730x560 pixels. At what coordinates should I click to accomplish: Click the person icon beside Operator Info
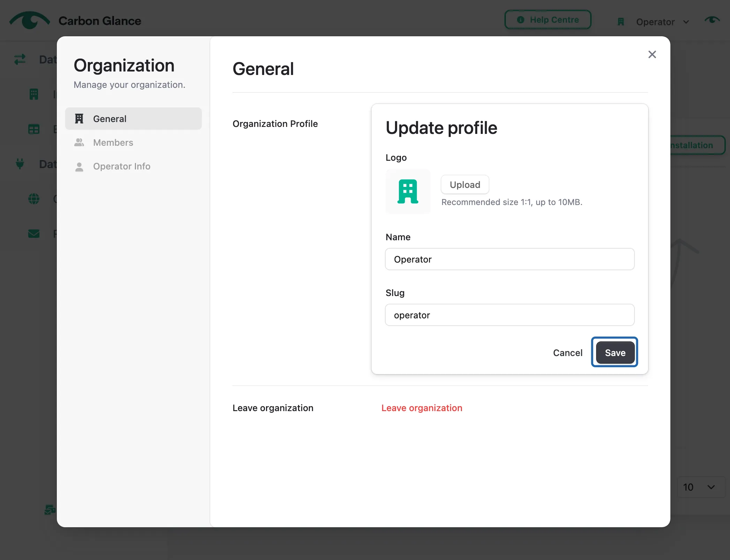point(79,167)
